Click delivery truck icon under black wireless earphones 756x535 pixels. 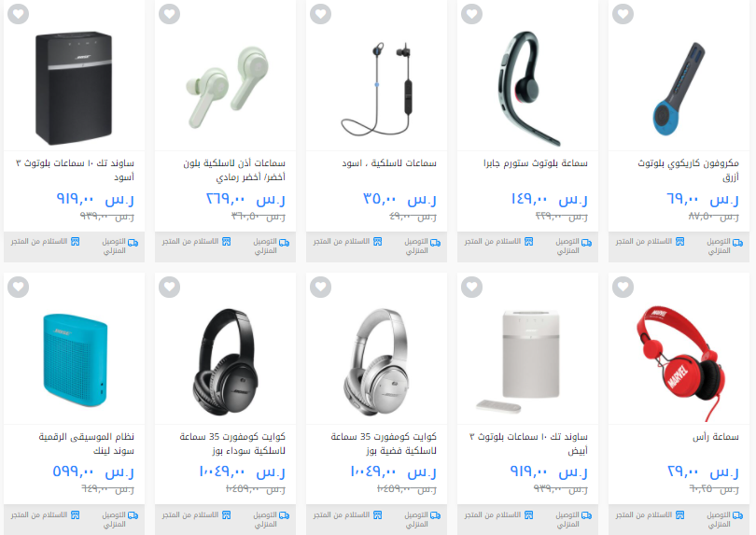[435, 243]
